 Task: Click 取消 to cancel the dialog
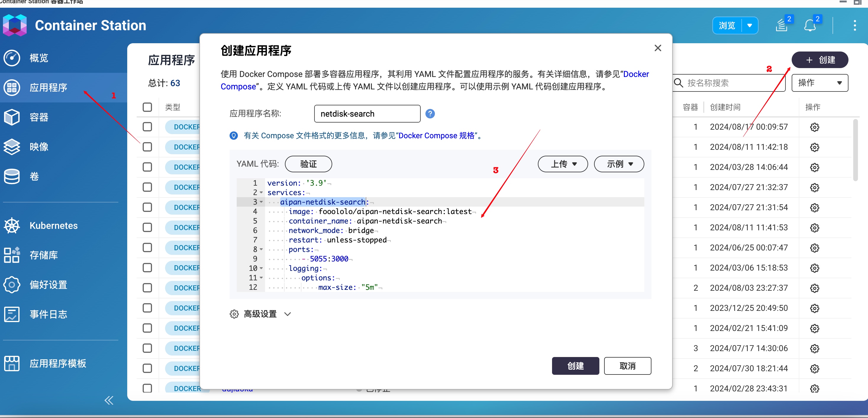[x=627, y=366]
